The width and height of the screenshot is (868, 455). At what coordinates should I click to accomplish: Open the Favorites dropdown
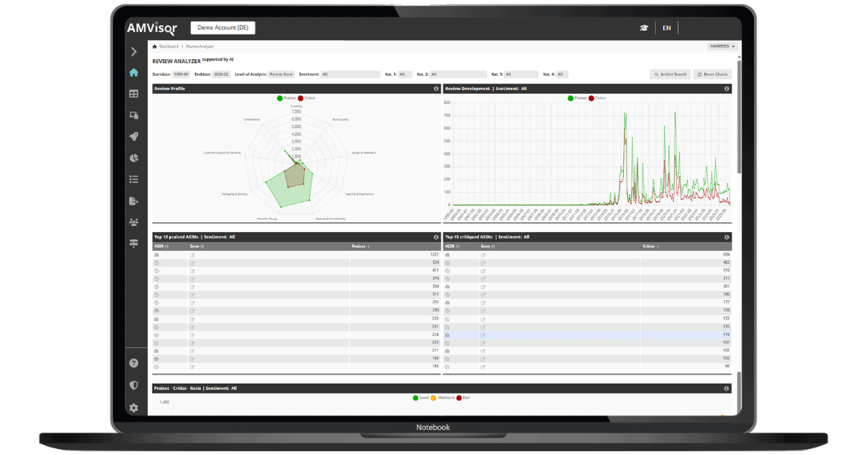tap(722, 46)
